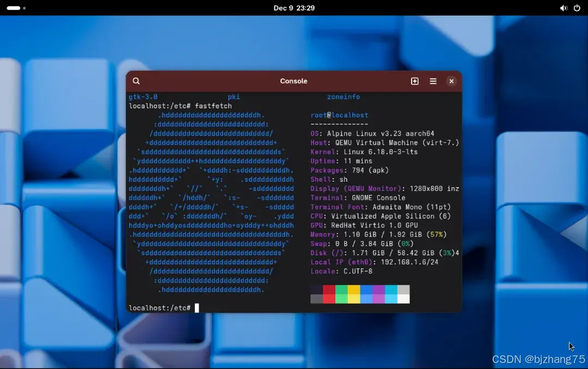The height and width of the screenshot is (369, 588).
Task: Click the power icon in the top bar
Action: click(x=576, y=8)
